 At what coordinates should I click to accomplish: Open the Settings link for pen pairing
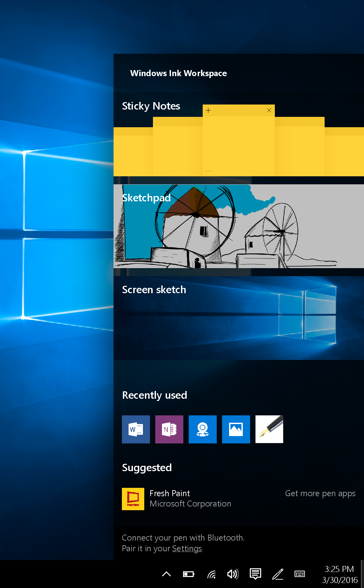(x=187, y=549)
